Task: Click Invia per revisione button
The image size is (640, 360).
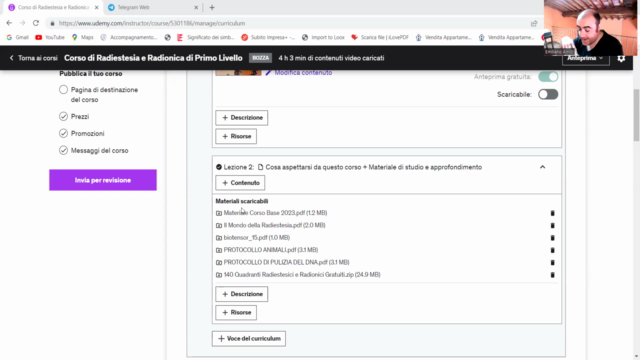Action: pyautogui.click(x=103, y=180)
